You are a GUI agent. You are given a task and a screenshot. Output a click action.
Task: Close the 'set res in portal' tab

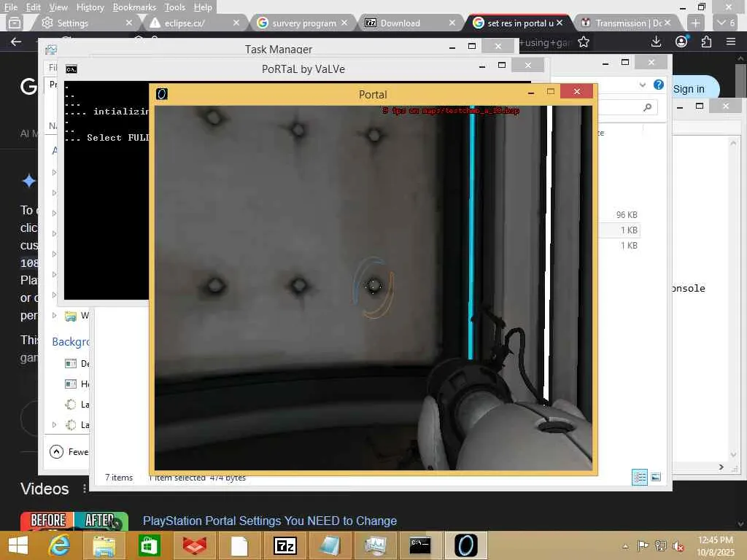(x=560, y=23)
